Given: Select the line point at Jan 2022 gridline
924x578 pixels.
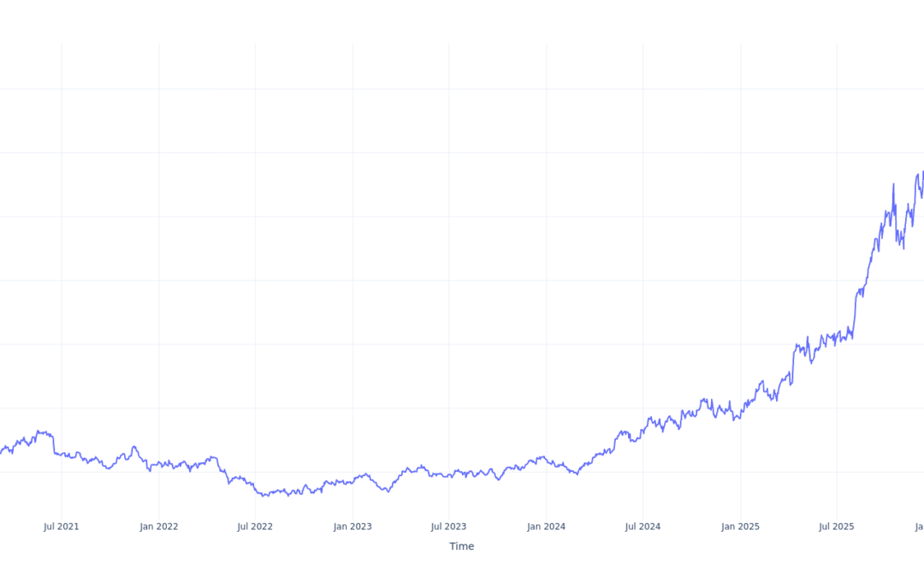Looking at the screenshot, I should tap(159, 464).
